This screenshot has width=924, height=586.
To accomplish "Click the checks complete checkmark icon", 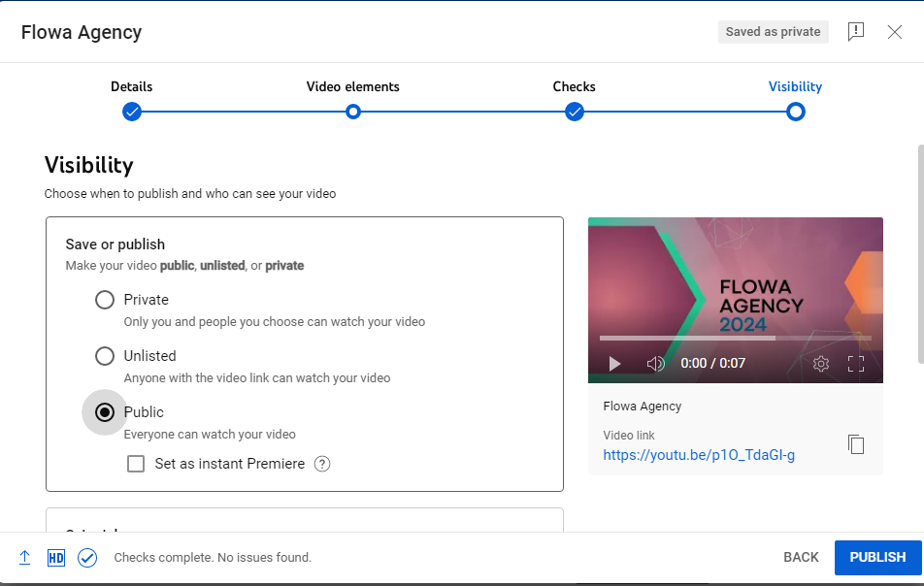I will point(87,557).
